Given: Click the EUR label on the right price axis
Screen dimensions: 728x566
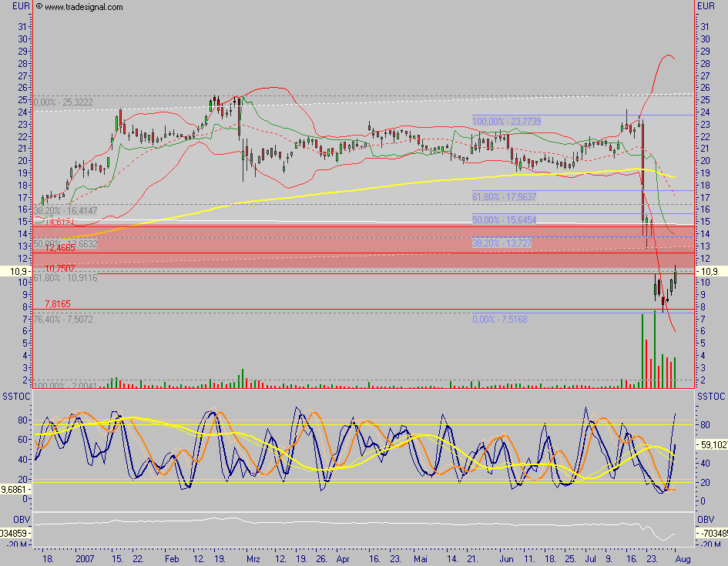Looking at the screenshot, I should coord(706,5).
